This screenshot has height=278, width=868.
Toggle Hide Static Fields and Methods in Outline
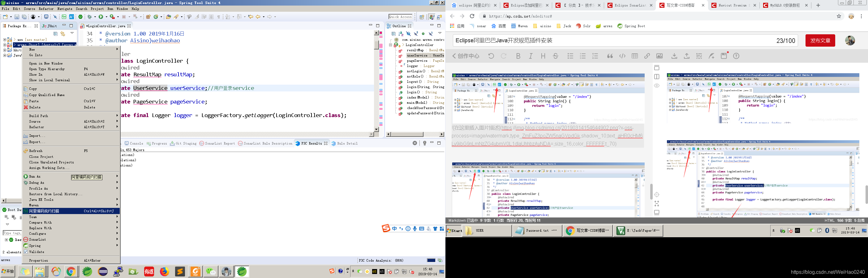pyautogui.click(x=416, y=34)
